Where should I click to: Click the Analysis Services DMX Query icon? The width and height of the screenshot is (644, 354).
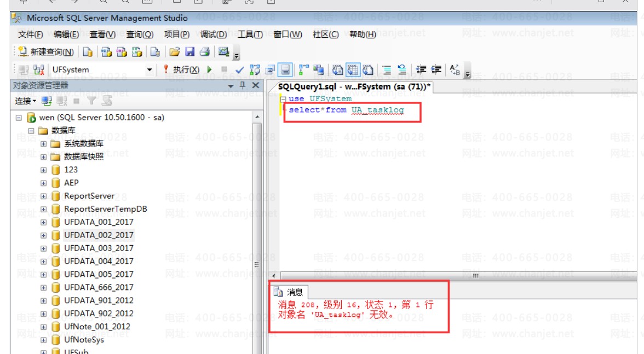click(x=122, y=51)
